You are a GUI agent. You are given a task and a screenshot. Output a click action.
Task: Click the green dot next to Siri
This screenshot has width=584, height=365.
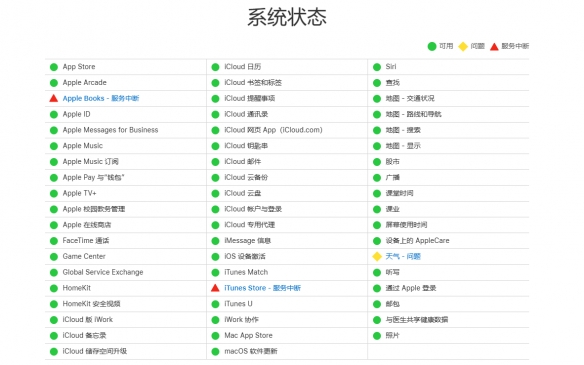[x=377, y=67]
